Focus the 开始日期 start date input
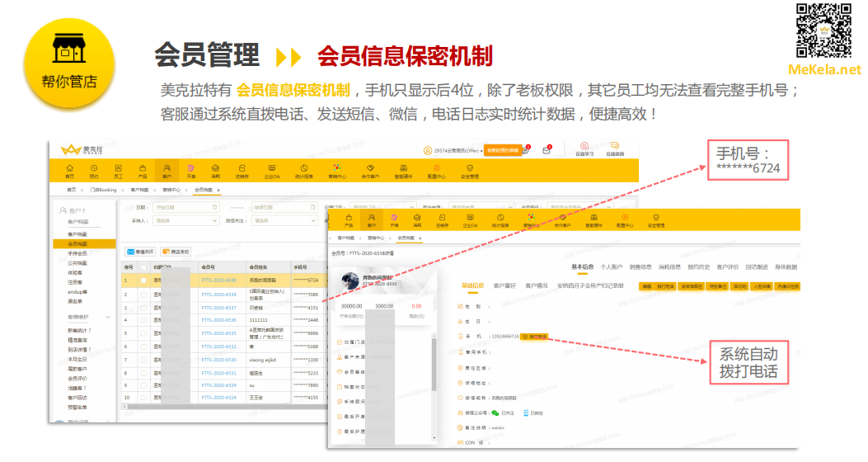This screenshot has height=462, width=868. pos(185,207)
